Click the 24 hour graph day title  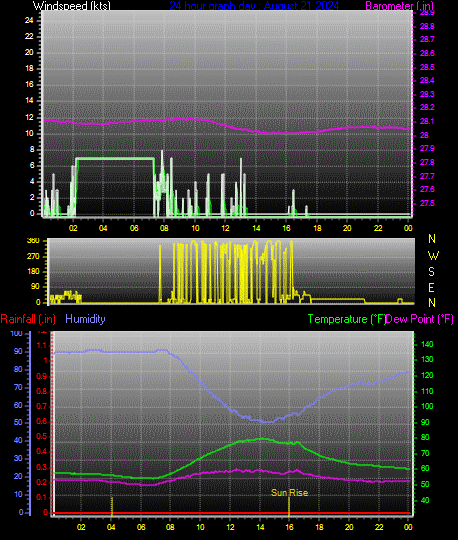point(254,6)
